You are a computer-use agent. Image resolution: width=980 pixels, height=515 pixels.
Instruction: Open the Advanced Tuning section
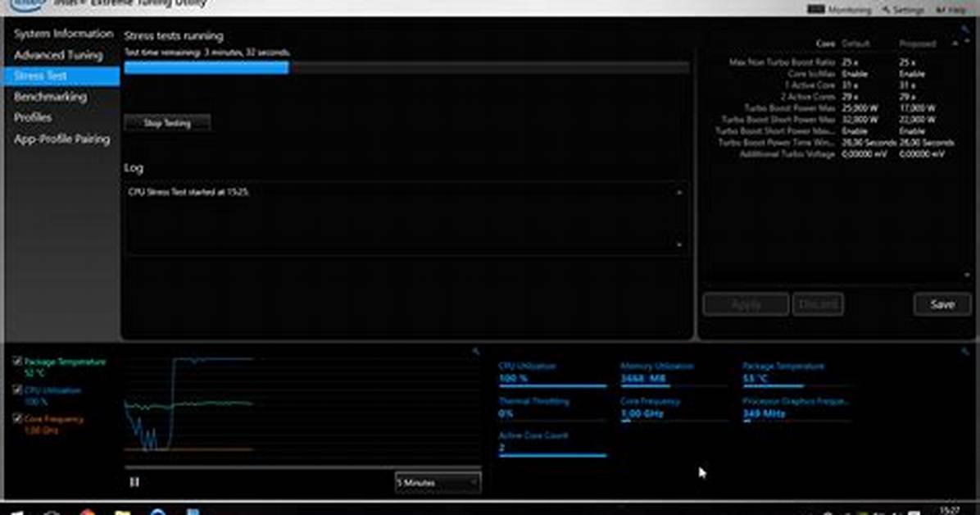(x=58, y=55)
